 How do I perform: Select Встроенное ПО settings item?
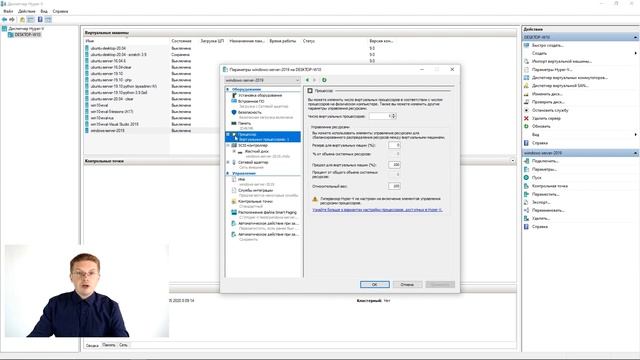(251, 101)
